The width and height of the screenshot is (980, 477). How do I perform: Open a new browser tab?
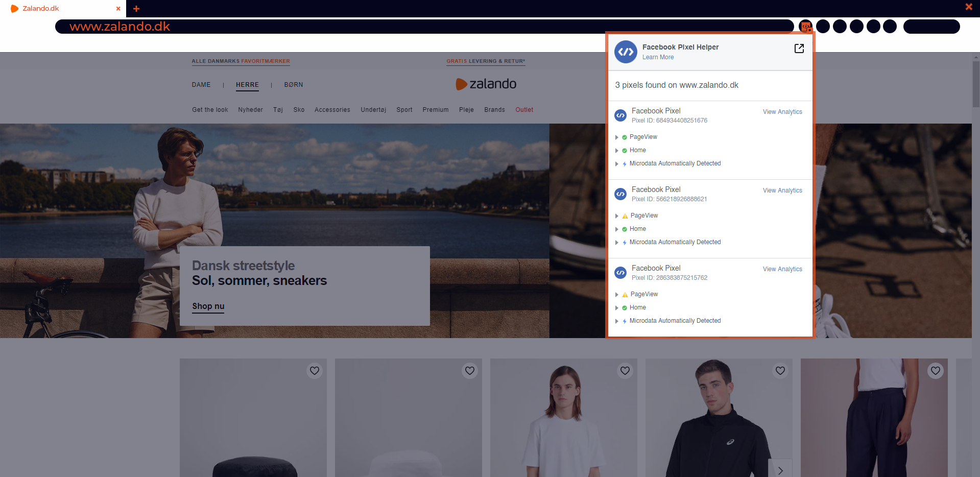click(136, 9)
